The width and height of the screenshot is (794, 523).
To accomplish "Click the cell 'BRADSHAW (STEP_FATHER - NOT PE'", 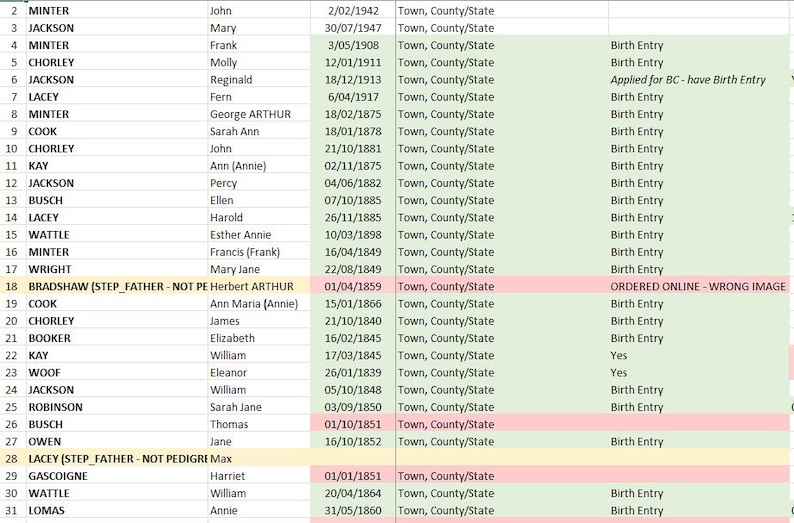I will pos(117,287).
